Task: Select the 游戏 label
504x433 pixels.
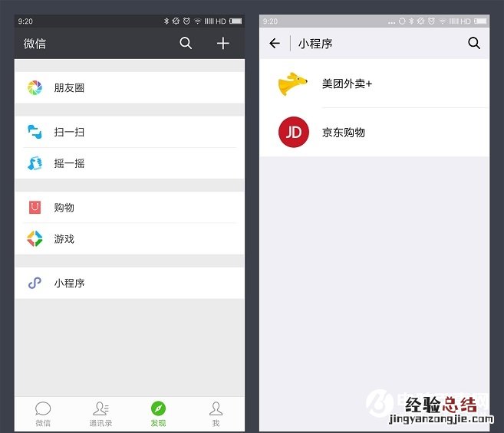Action: point(64,239)
